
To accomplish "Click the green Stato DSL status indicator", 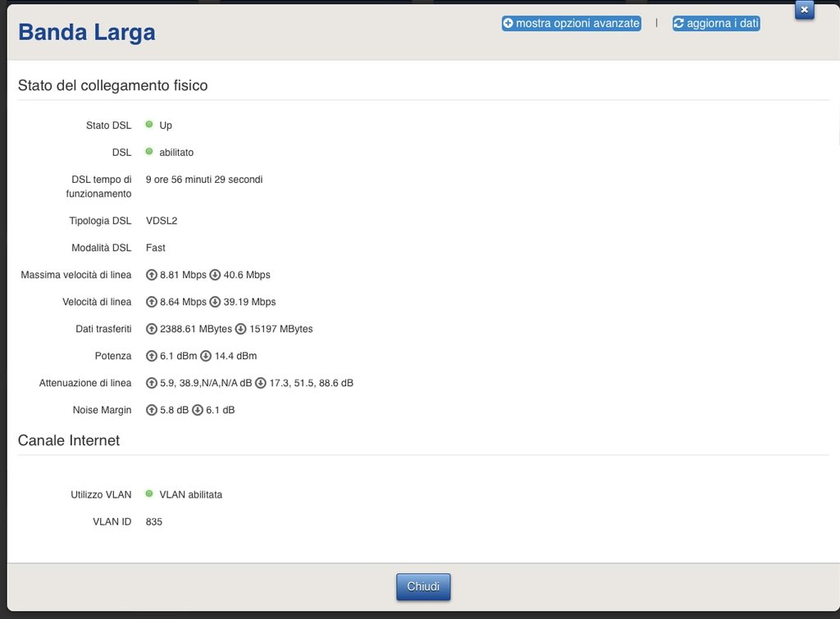I will click(x=149, y=125).
